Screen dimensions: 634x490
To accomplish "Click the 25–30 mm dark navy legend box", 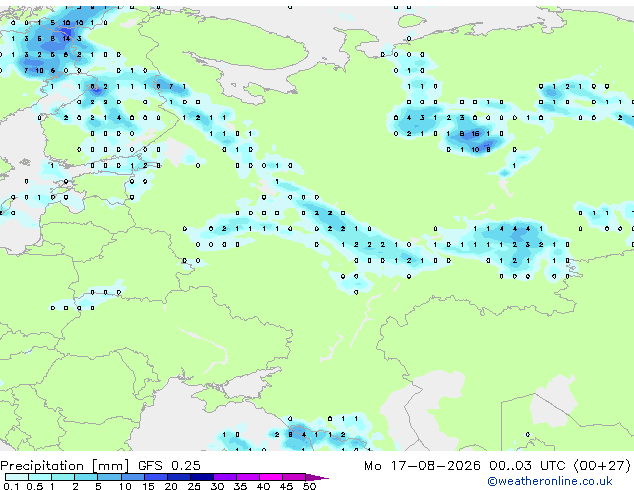I will [x=201, y=477].
